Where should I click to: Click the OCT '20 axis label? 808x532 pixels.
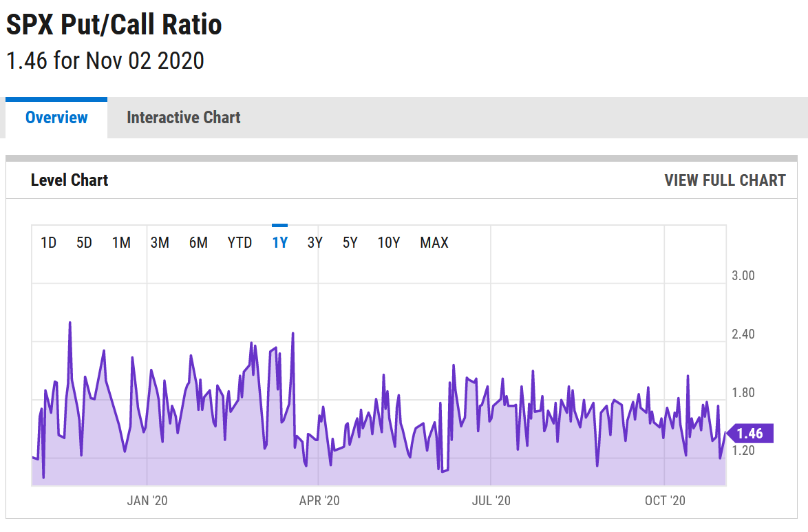[666, 500]
